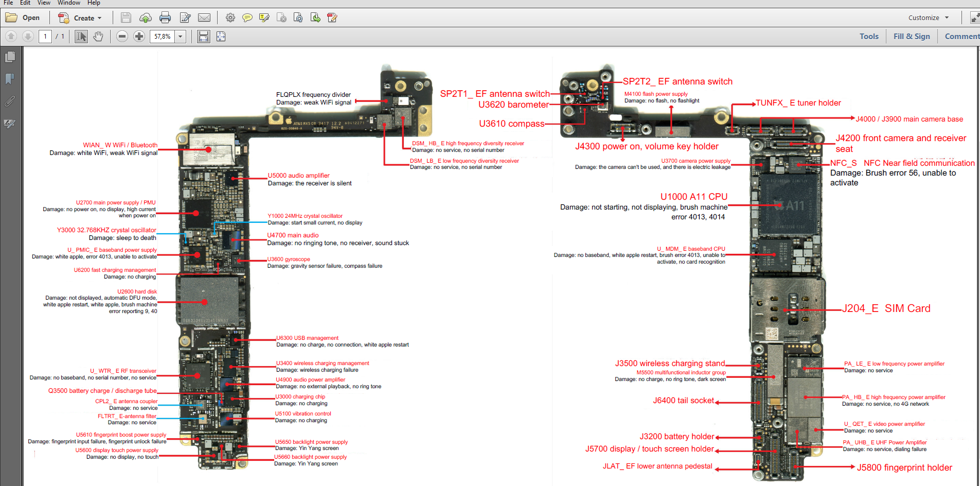
Task: Open the zoom percentage dropdown
Action: (x=181, y=37)
